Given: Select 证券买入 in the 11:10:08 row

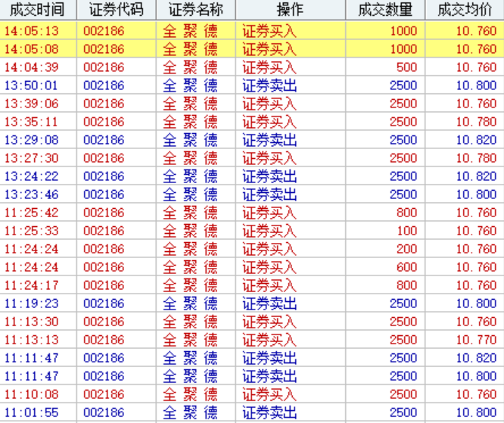Looking at the screenshot, I should pos(269,394).
